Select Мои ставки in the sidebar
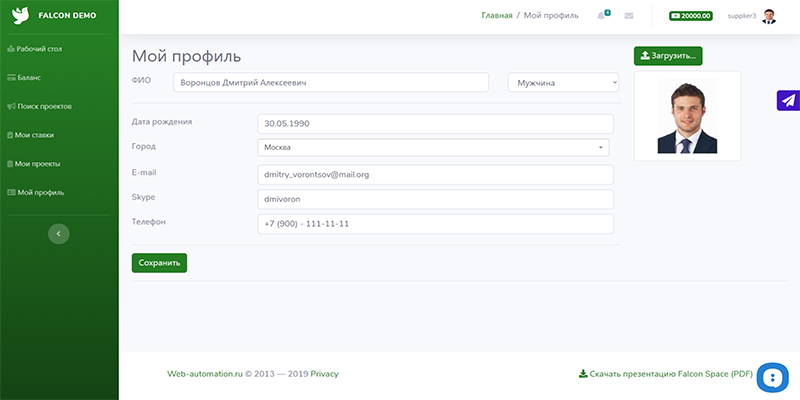The image size is (800, 400). click(x=35, y=134)
